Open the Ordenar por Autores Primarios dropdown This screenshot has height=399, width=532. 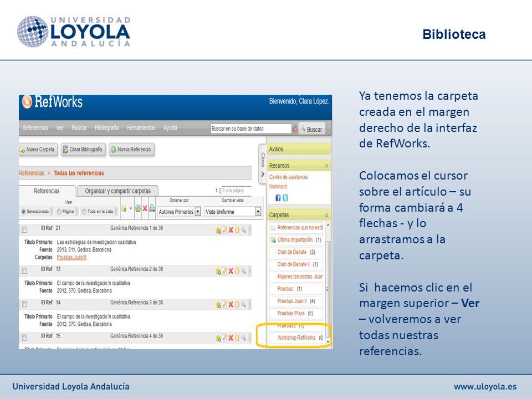tap(179, 212)
